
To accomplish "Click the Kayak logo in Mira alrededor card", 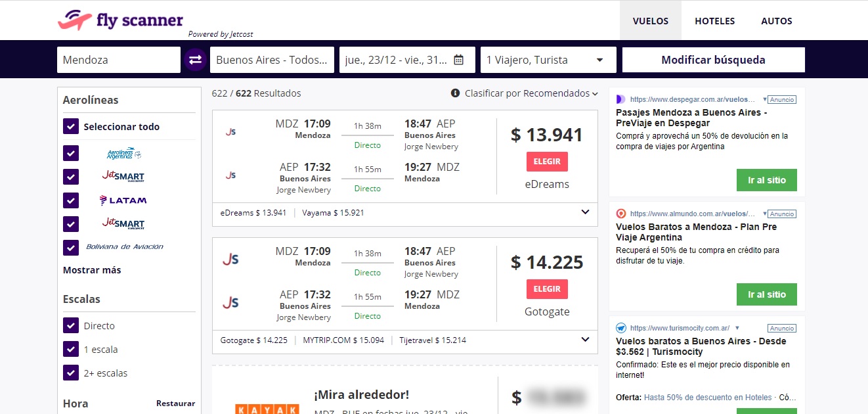I will (267, 409).
